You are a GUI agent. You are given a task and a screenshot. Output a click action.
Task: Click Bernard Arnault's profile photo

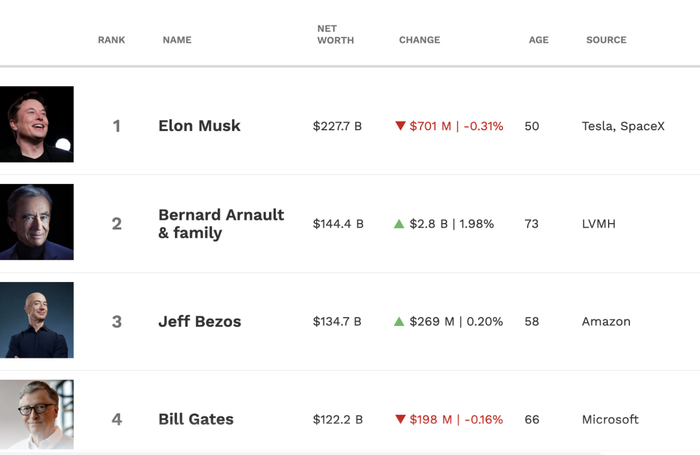[37, 222]
